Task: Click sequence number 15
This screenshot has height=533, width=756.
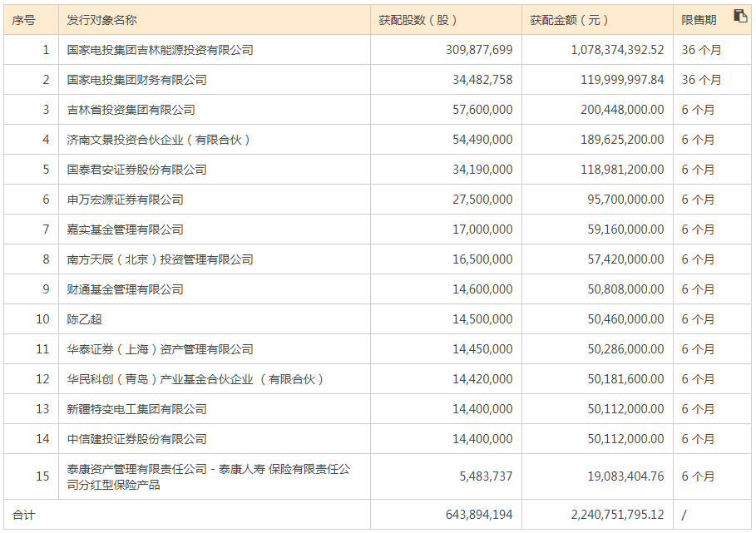Action: pos(43,476)
